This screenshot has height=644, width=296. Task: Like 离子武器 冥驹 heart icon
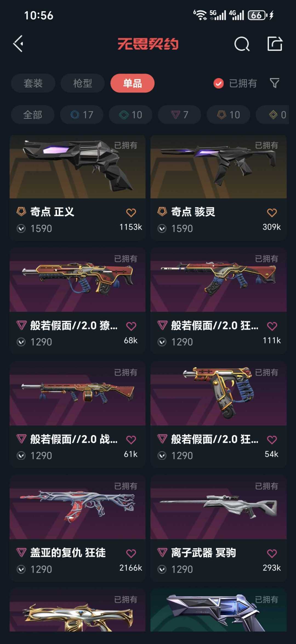click(x=272, y=553)
